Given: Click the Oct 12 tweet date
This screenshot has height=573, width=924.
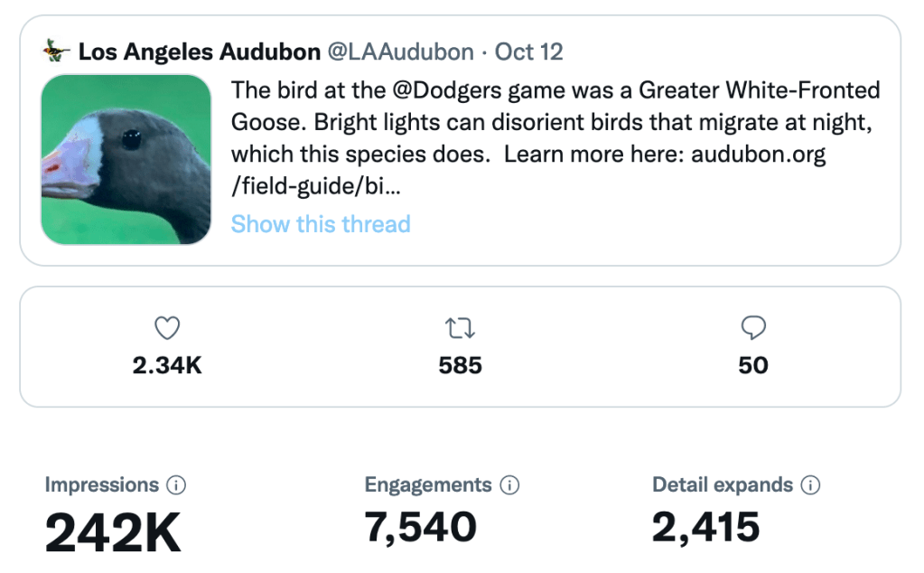Looking at the screenshot, I should click(x=529, y=52).
